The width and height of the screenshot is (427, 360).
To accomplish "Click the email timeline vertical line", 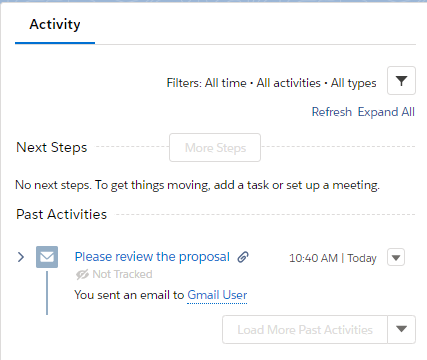I will pos(47,293).
